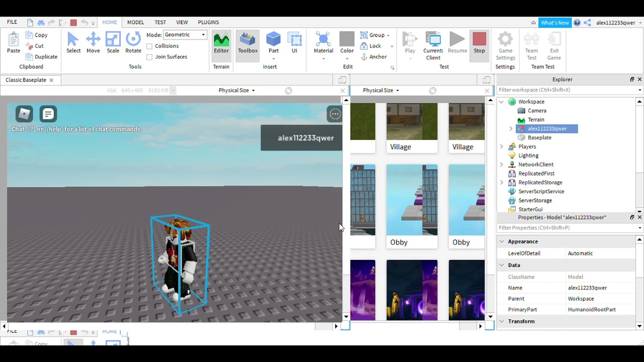Open the middle Obby template thumbnail

(x=412, y=201)
